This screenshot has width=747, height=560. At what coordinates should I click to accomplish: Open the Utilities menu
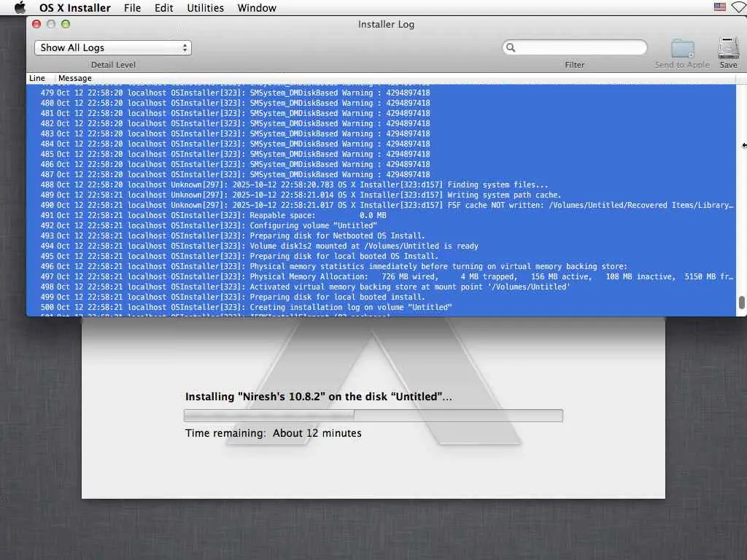coord(205,8)
